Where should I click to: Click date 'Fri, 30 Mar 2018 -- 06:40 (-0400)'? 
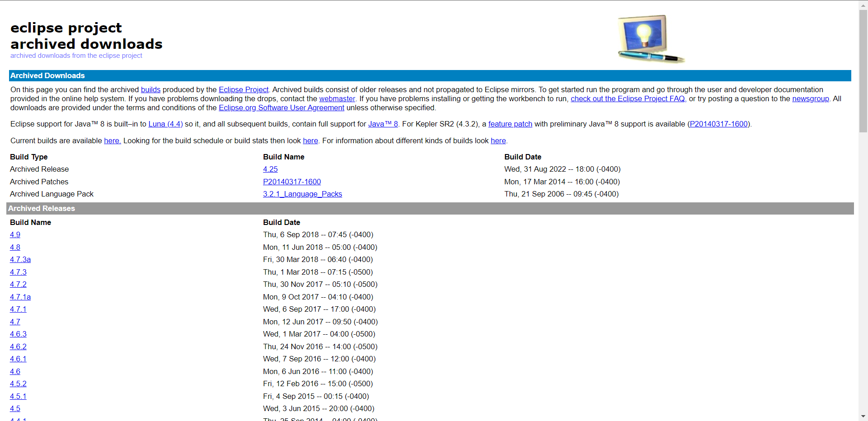pos(318,259)
